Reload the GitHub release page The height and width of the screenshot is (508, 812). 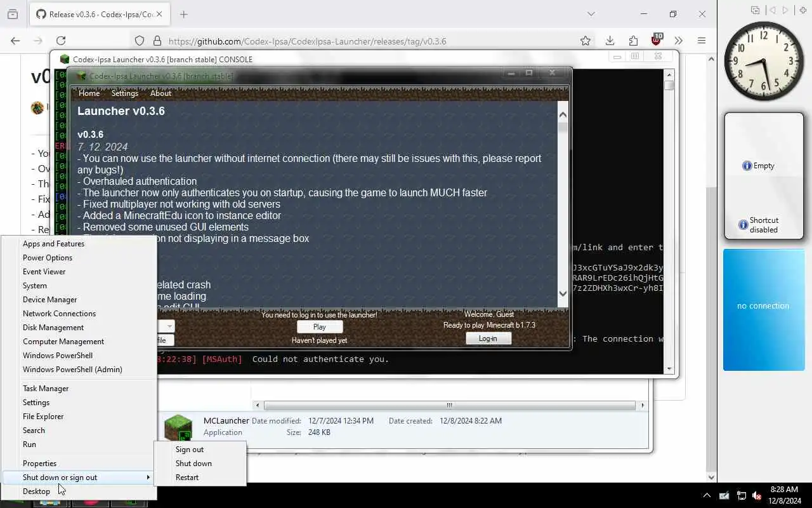61,41
